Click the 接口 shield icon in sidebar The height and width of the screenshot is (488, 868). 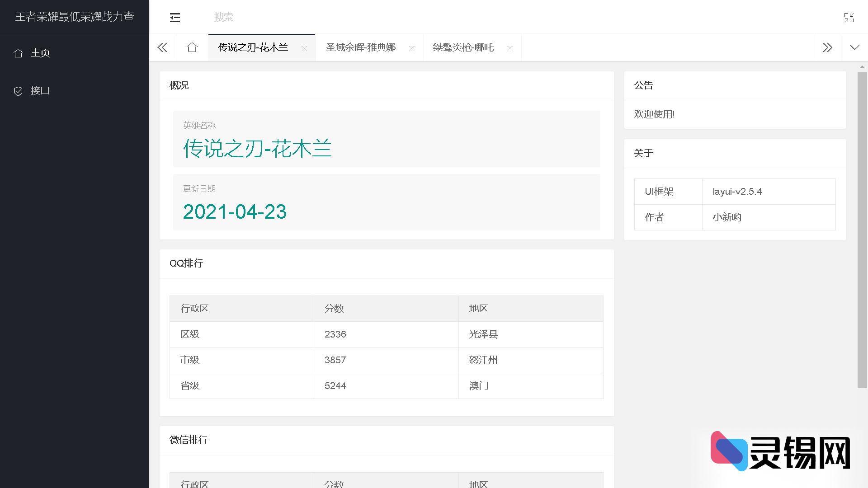[19, 91]
